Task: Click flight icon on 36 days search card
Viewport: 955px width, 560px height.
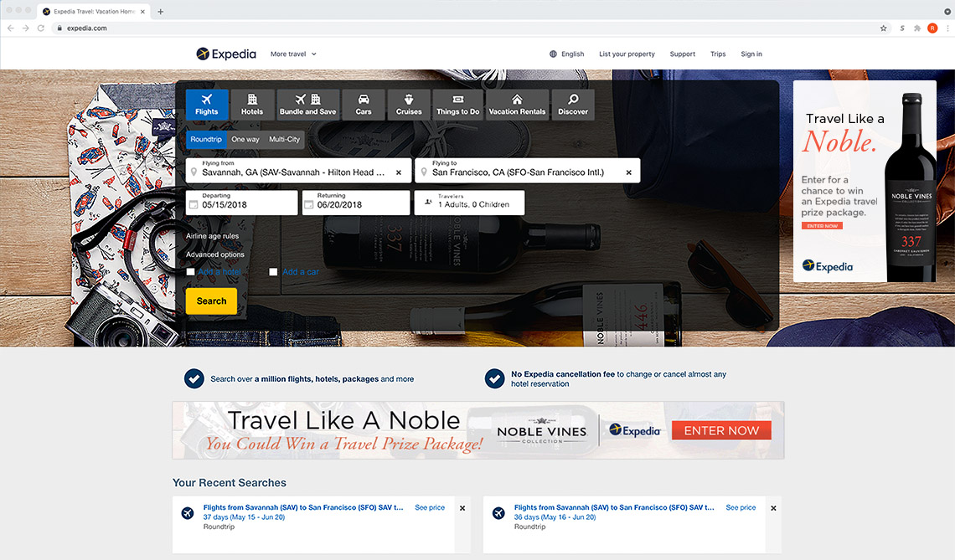Action: pos(498,513)
